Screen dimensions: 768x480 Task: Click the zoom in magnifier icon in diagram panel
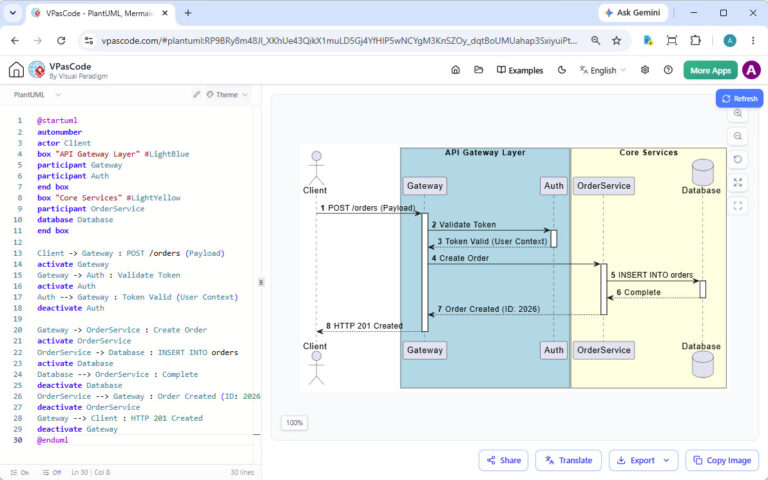pos(738,114)
